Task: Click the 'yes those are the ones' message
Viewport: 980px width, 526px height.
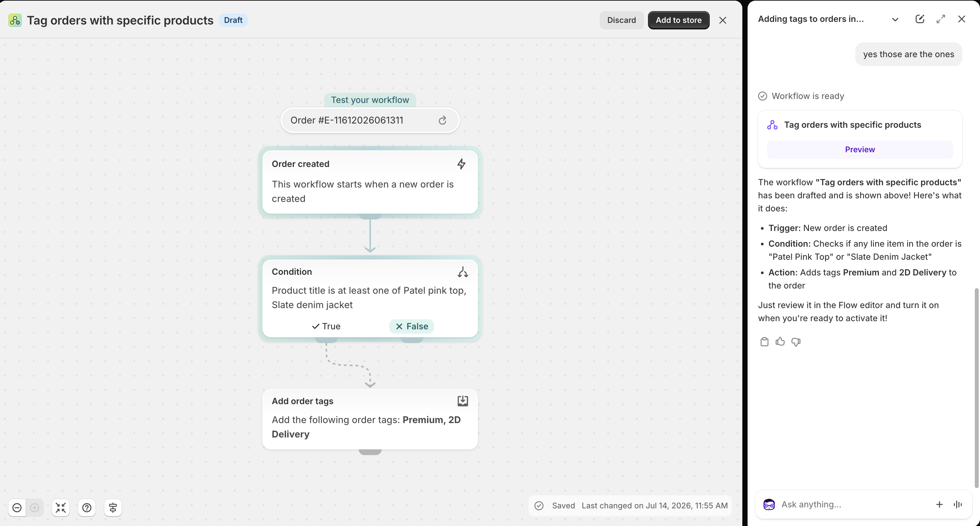Action: click(x=909, y=54)
